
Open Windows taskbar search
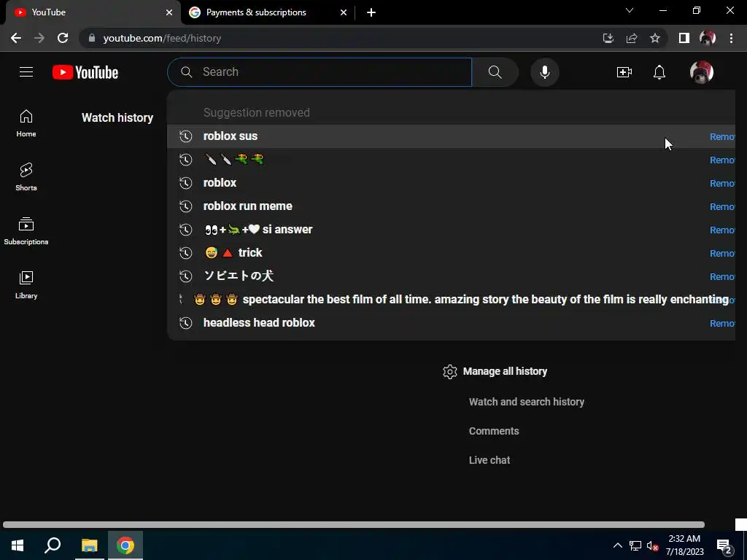point(53,545)
